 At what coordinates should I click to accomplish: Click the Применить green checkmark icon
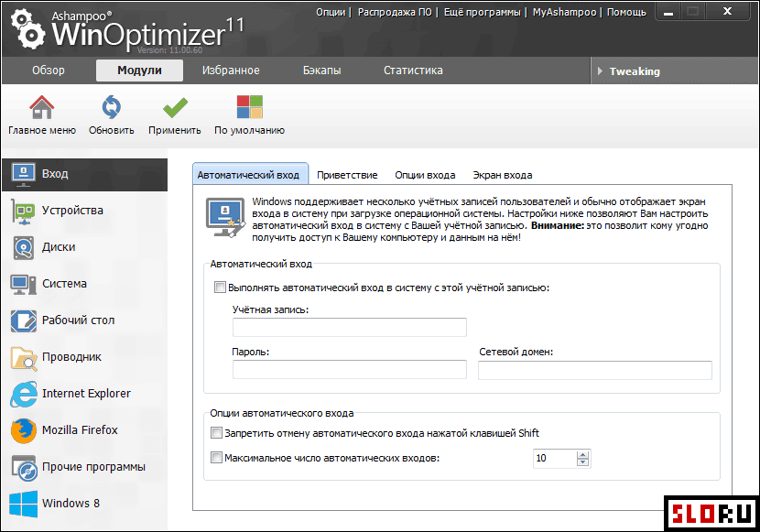pos(175,107)
